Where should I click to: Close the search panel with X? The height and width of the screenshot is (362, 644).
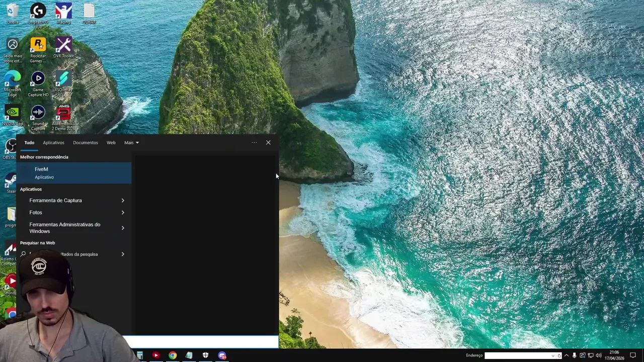[x=268, y=143]
